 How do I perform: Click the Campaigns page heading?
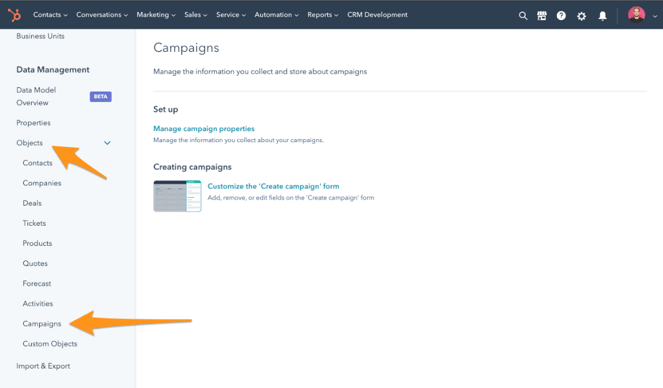pos(186,48)
